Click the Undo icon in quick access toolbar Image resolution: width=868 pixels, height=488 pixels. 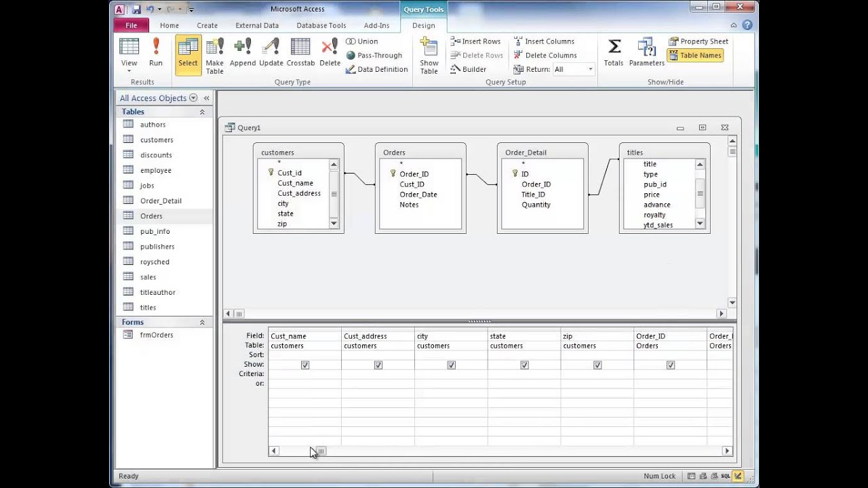pos(150,9)
